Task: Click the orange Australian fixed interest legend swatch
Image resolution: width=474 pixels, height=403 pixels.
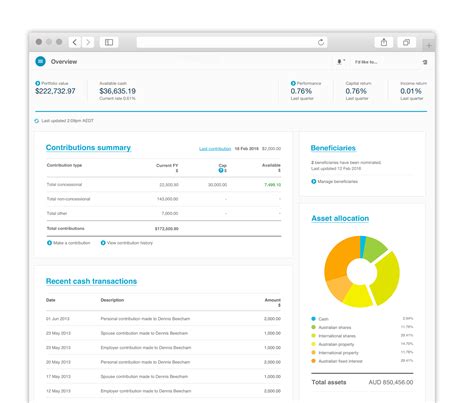Action: [x=313, y=361]
